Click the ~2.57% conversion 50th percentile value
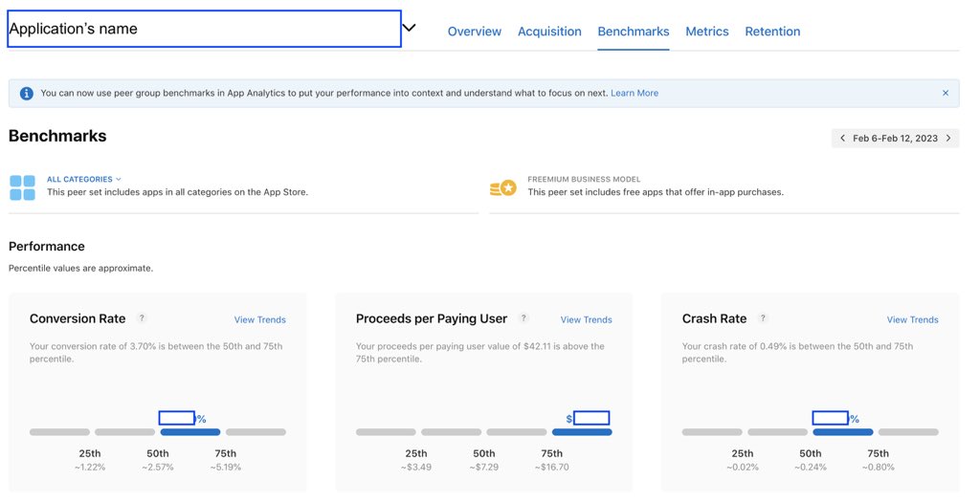This screenshot has width=980, height=502. point(158,467)
